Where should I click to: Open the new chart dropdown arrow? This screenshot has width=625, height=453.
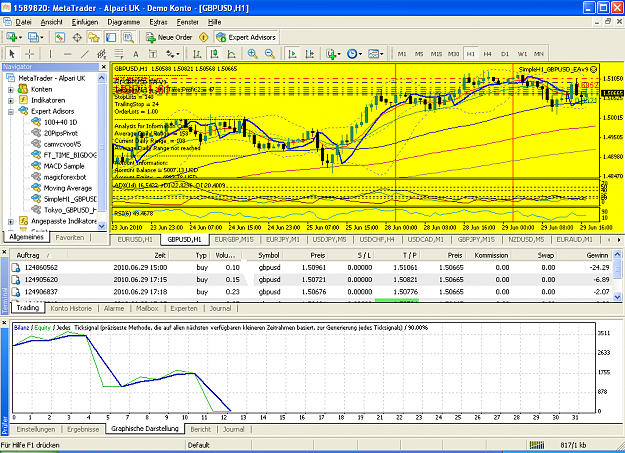pos(20,37)
